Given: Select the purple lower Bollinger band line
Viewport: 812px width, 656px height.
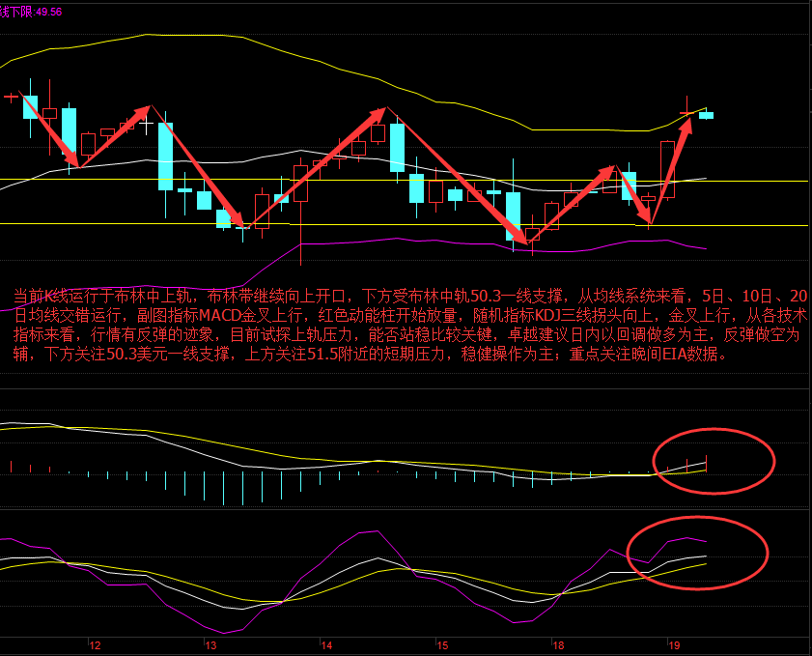Looking at the screenshot, I should pos(386,240).
